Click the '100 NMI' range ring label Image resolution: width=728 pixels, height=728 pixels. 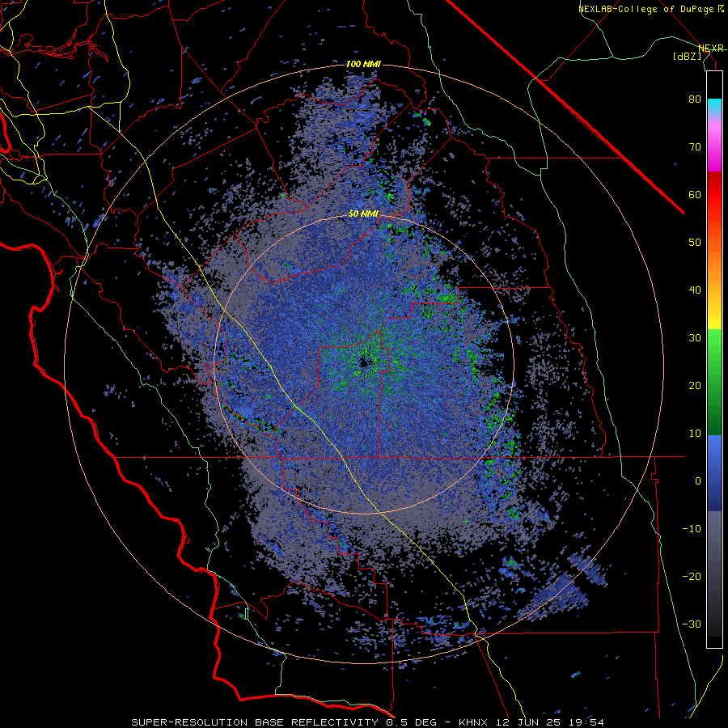pyautogui.click(x=363, y=64)
